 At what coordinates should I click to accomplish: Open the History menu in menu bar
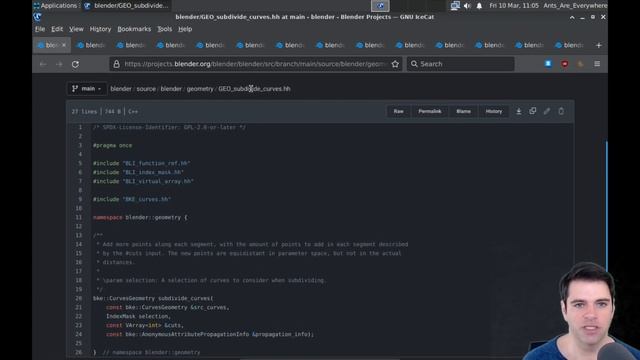pos(100,29)
